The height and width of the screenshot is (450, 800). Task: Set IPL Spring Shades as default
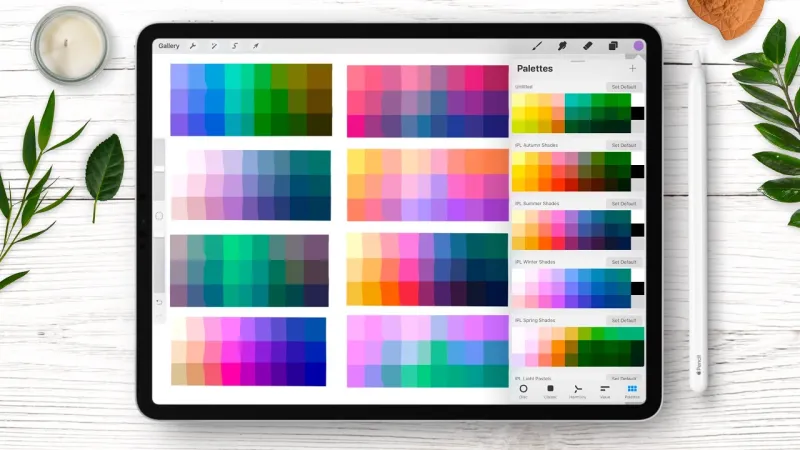[624, 320]
